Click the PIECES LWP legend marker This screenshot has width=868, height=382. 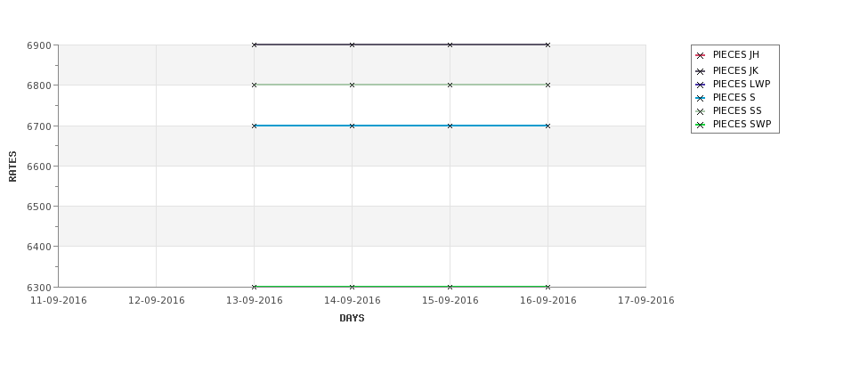pyautogui.click(x=701, y=85)
